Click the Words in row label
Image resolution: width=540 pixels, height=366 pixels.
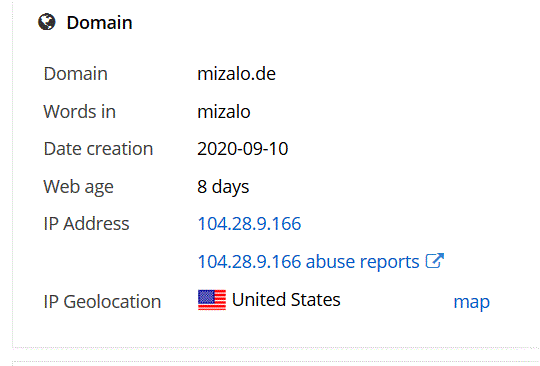[x=80, y=112]
